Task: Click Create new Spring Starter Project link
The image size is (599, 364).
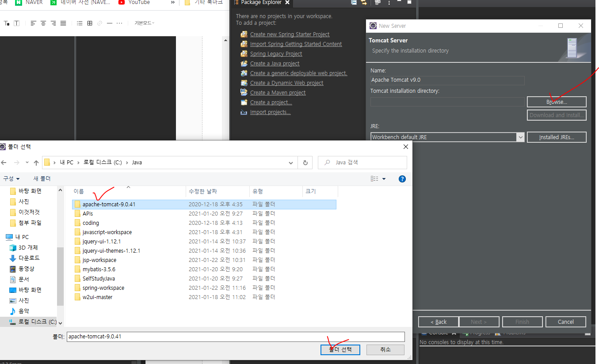Action: [x=290, y=34]
